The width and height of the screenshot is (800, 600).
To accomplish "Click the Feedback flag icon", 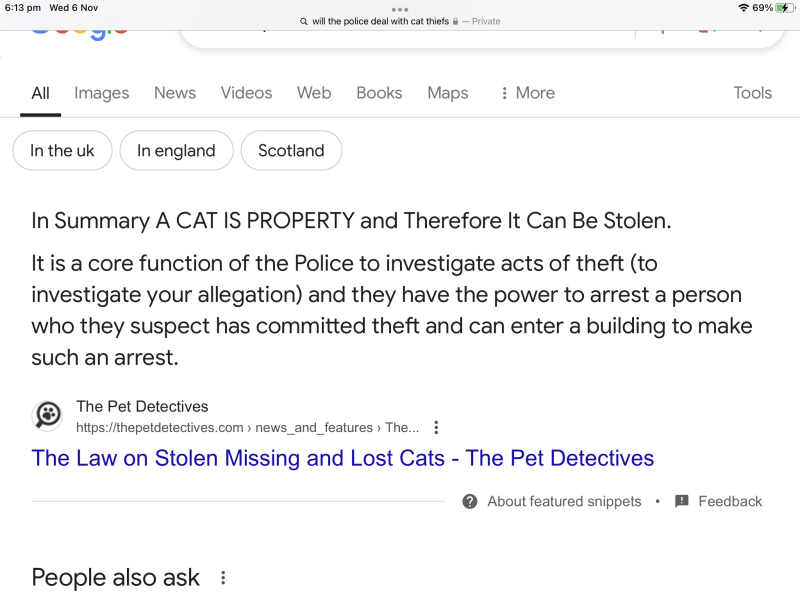I will [x=682, y=501].
